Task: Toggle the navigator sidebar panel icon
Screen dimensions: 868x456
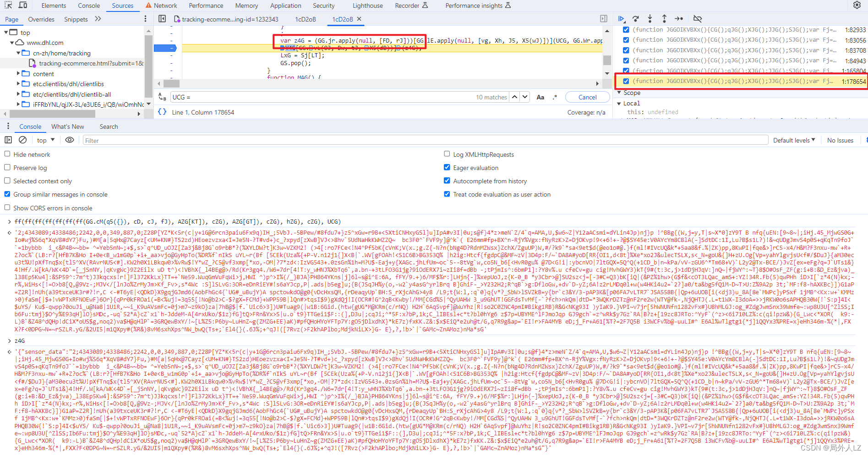Action: 162,19
